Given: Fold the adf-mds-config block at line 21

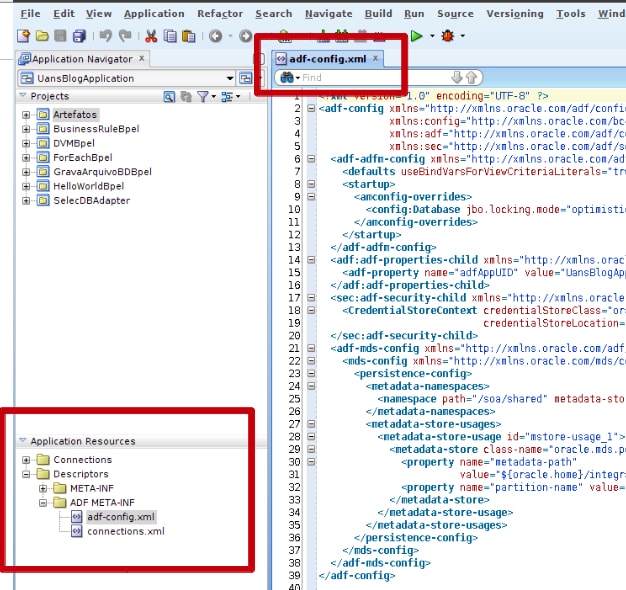Looking at the screenshot, I should (311, 348).
